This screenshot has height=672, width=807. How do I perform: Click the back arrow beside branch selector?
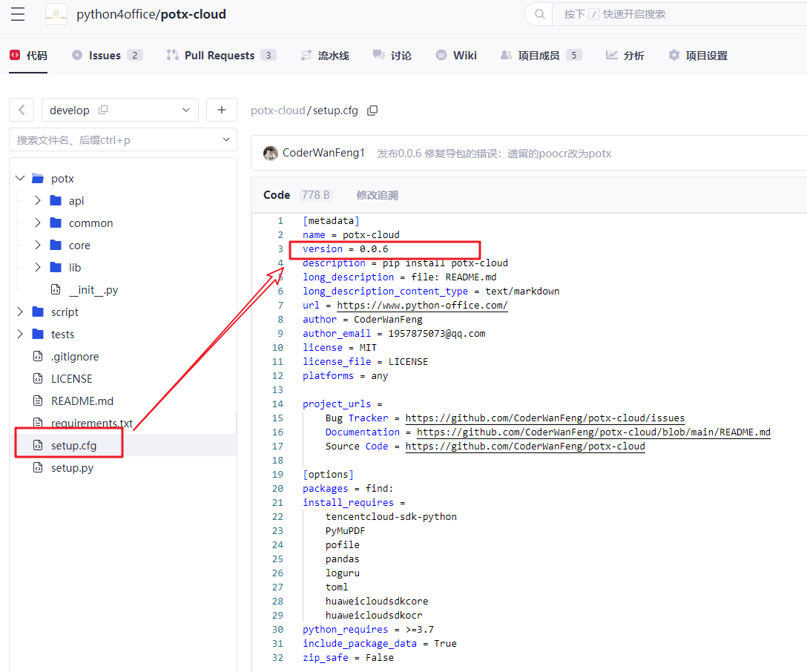click(22, 109)
